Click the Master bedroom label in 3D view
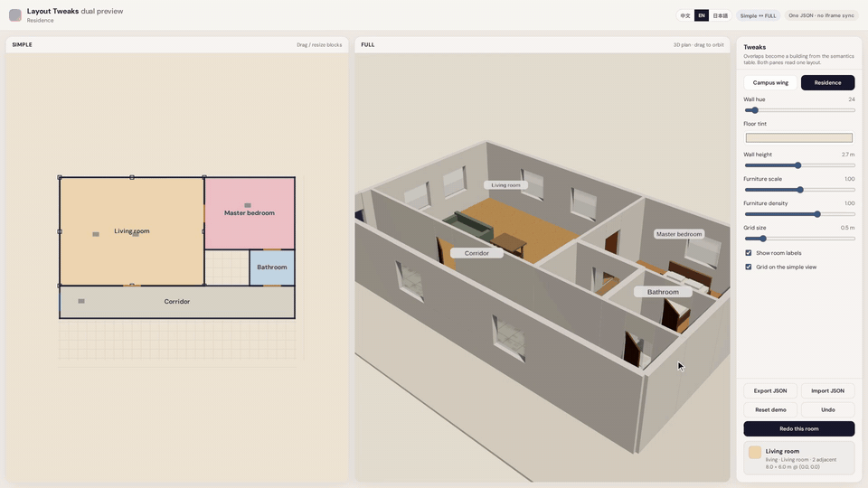868x488 pixels. pyautogui.click(x=679, y=234)
